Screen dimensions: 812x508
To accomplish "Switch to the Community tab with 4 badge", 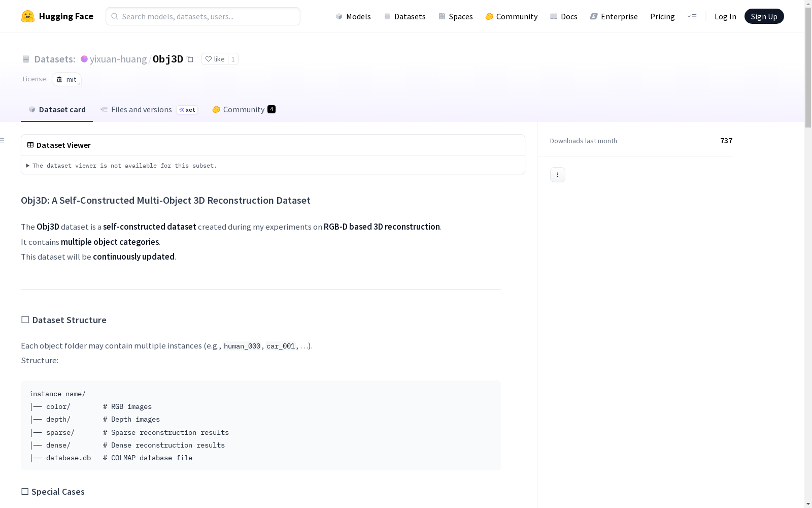I will point(244,109).
